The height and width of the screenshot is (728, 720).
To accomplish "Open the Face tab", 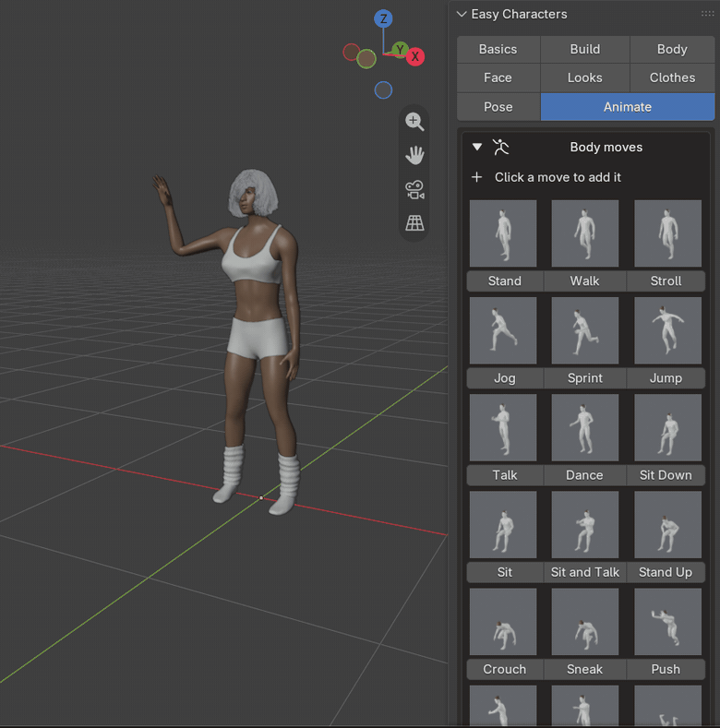I will [x=498, y=78].
